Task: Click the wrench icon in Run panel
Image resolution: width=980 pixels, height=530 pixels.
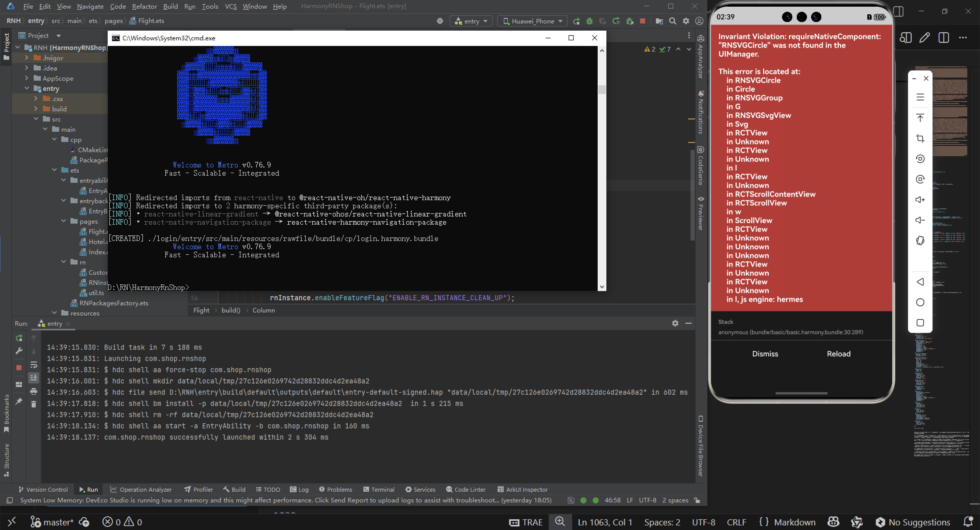Action: click(19, 351)
